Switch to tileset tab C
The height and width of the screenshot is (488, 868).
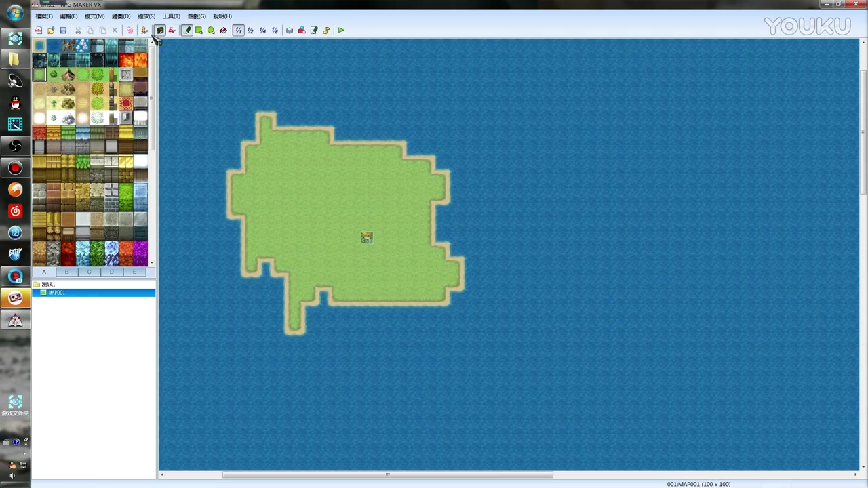tap(89, 272)
